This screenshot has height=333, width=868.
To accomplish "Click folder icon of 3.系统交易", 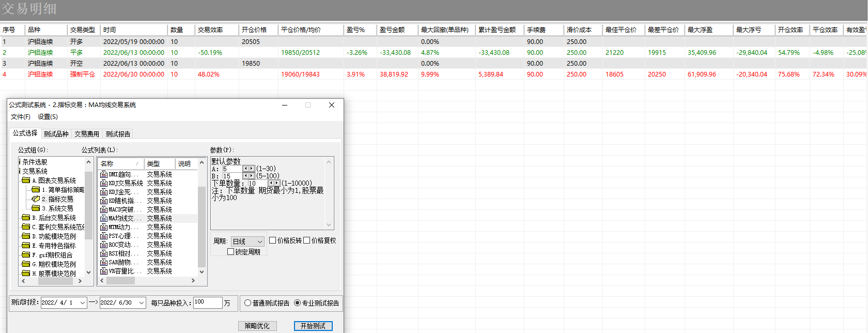I will [36, 208].
